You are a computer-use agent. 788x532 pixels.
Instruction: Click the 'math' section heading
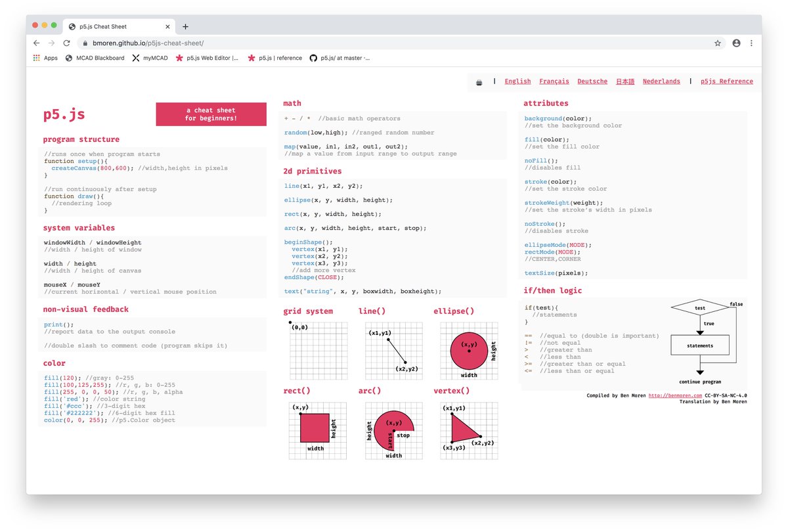[292, 103]
